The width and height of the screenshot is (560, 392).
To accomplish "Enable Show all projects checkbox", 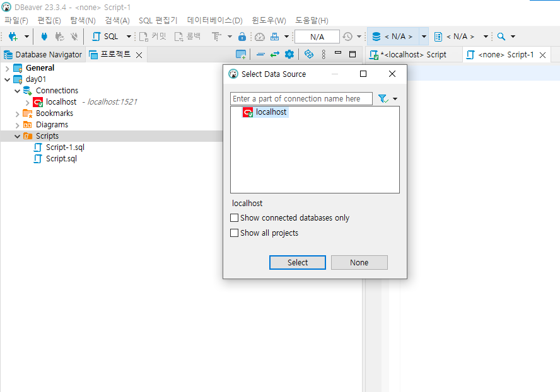I will [x=235, y=233].
